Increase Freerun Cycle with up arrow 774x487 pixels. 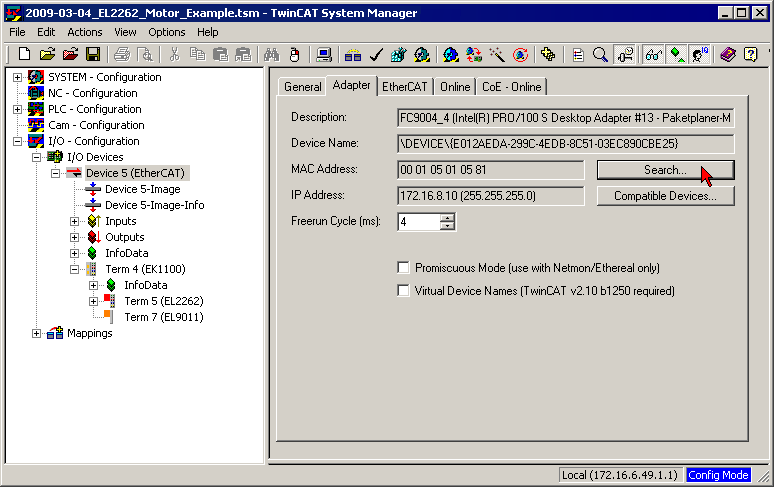click(447, 218)
